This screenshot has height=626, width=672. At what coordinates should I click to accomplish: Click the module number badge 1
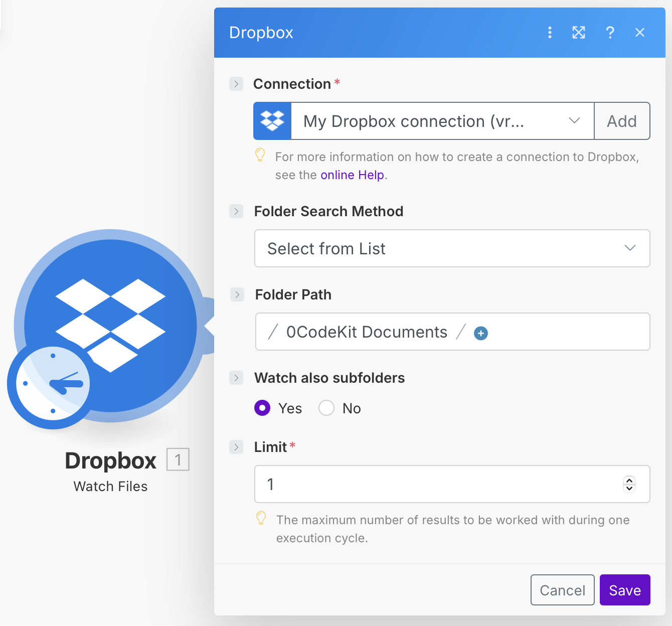178,459
